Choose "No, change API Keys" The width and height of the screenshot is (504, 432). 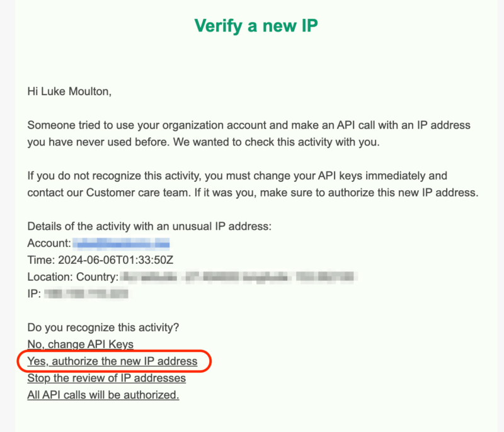tap(81, 344)
